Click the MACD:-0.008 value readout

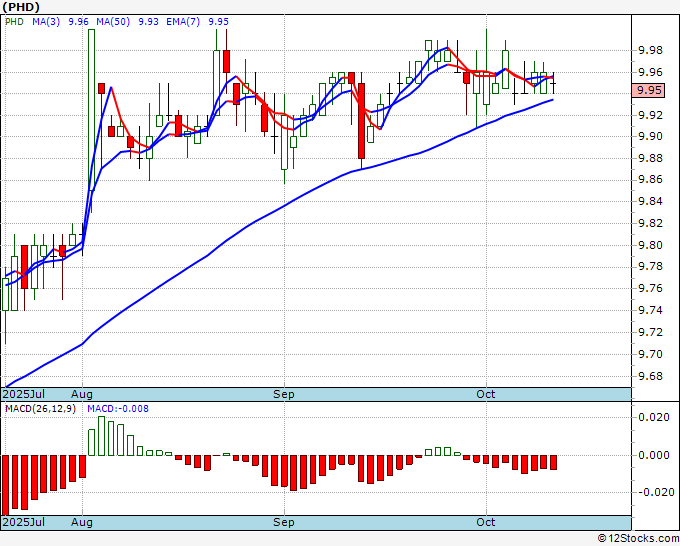118,409
